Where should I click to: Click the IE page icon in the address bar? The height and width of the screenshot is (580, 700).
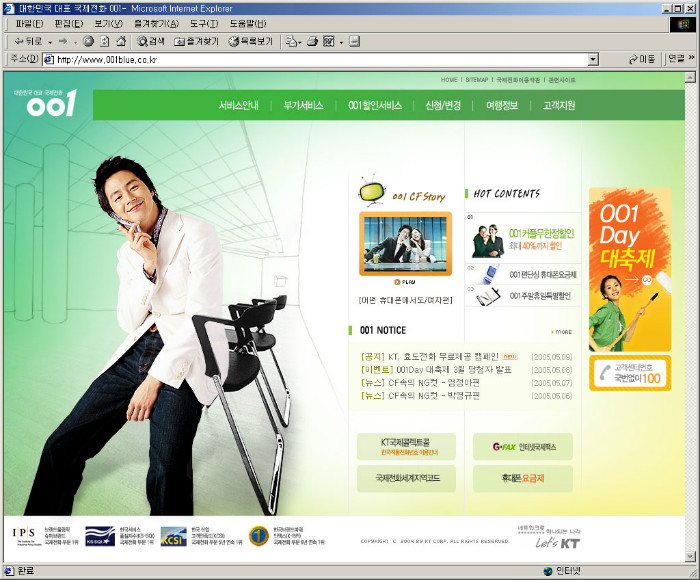pyautogui.click(x=49, y=59)
